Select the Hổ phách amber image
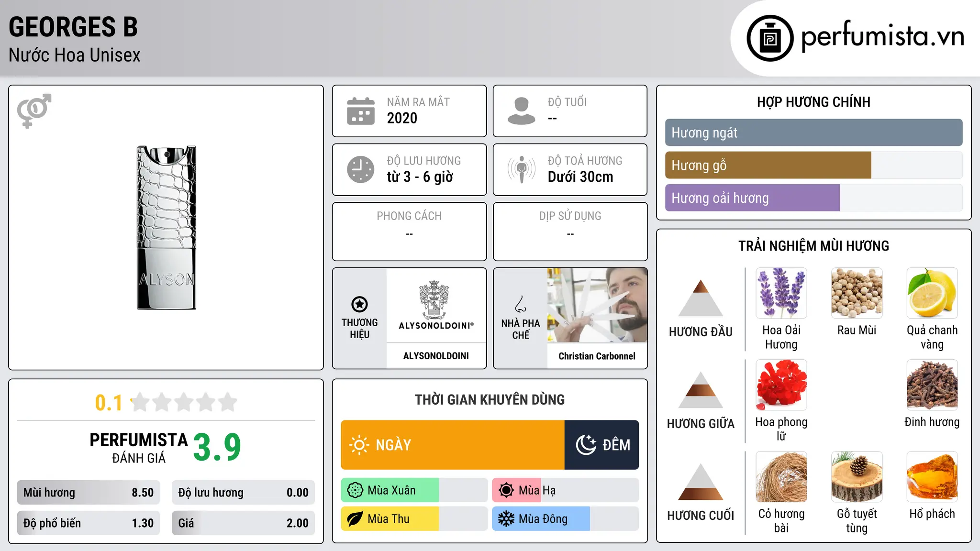980x551 pixels. pos(932,477)
